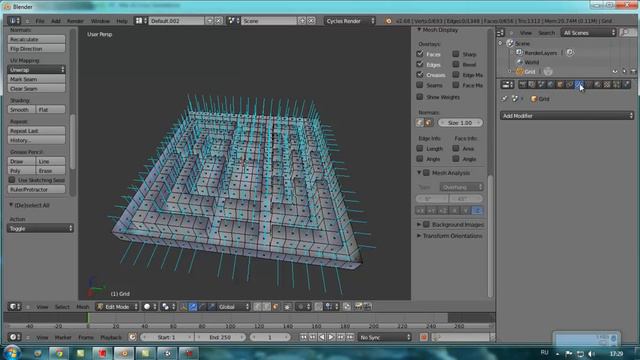Open the All Scenes outliner dropdown
Screen dimensions: 640x360
588,33
